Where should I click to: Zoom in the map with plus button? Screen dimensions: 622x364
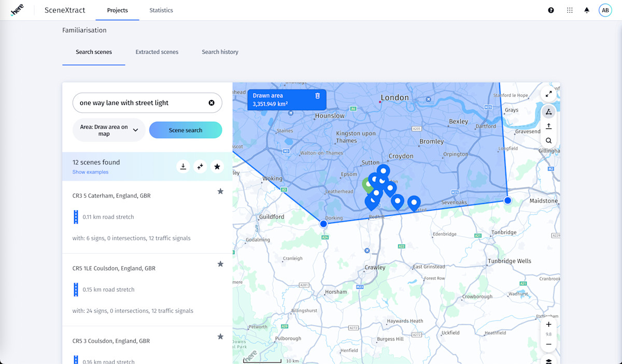click(548, 325)
